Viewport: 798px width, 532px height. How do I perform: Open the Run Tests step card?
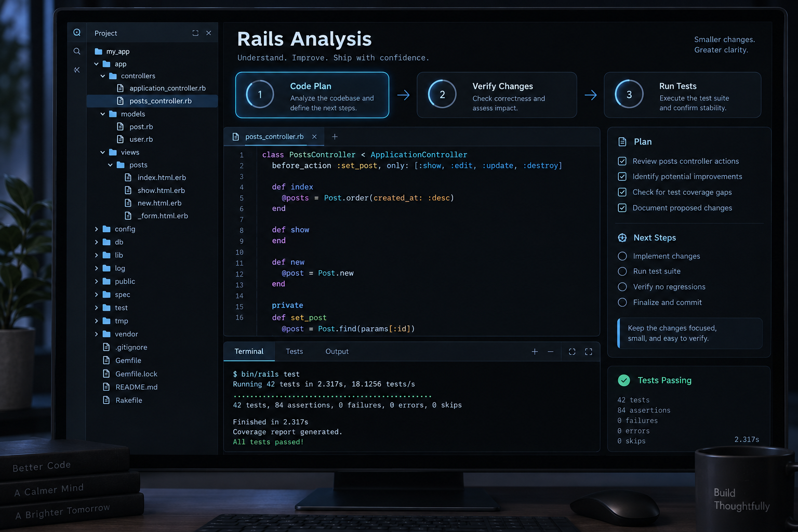tap(683, 95)
